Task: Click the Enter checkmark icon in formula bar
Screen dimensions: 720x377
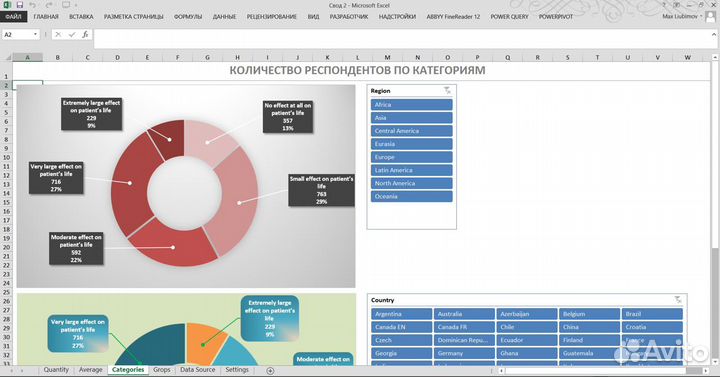Action: [x=72, y=34]
